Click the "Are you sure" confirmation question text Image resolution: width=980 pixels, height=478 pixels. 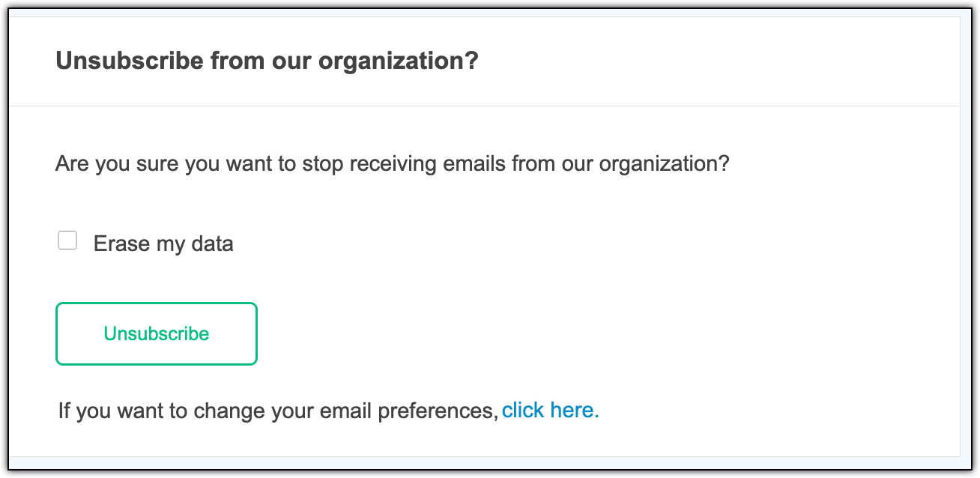(392, 163)
